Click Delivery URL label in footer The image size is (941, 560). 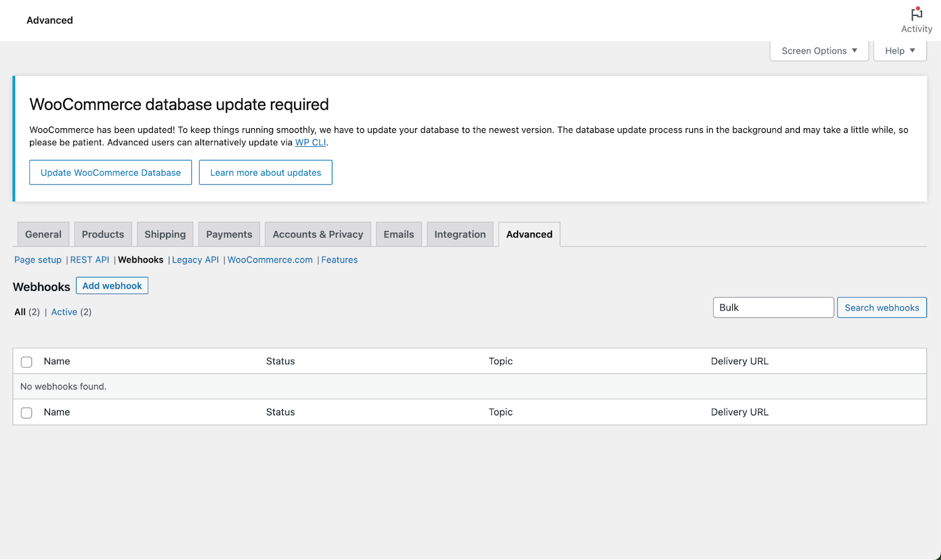tap(740, 413)
